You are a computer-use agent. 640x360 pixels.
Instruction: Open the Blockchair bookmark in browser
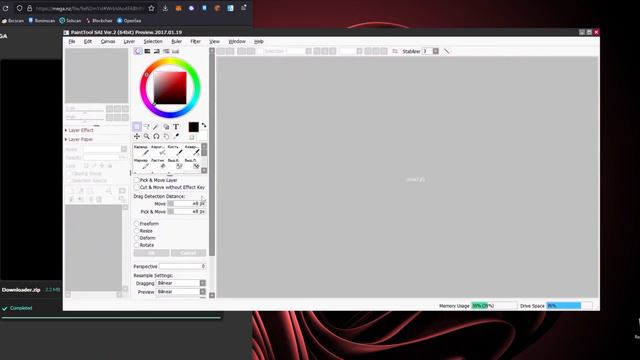(x=99, y=20)
